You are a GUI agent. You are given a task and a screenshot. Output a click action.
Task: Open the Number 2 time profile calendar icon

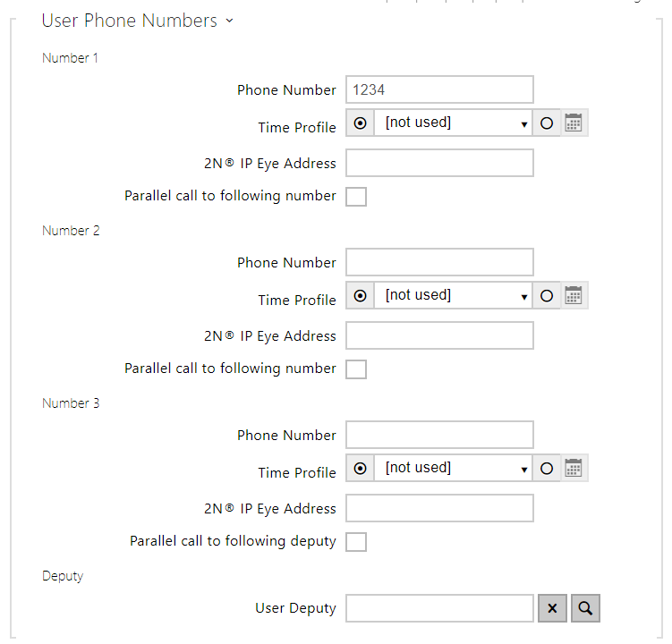[x=574, y=296]
